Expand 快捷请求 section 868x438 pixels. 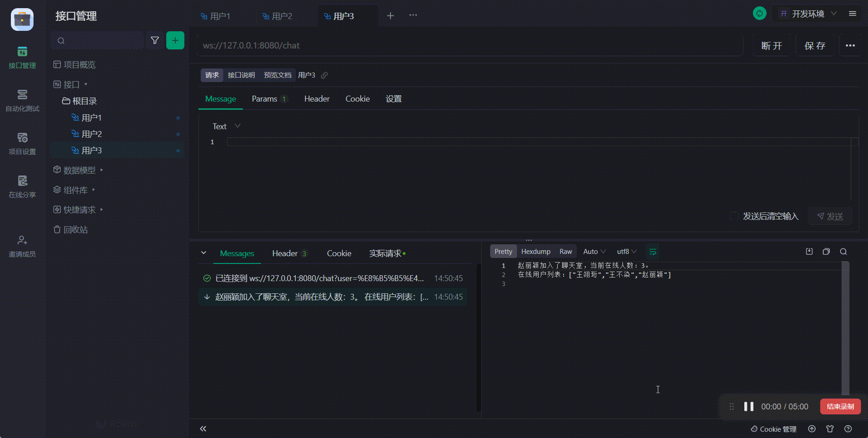click(x=78, y=209)
